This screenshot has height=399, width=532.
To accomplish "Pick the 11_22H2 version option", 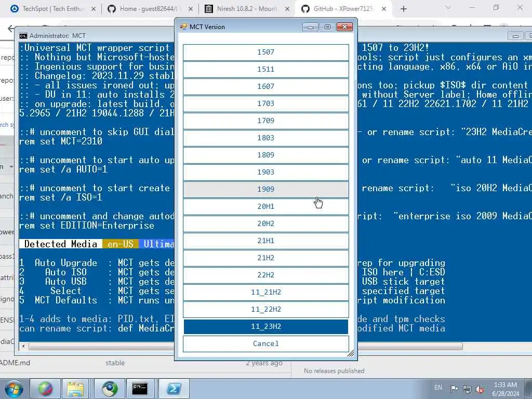I will point(265,309).
